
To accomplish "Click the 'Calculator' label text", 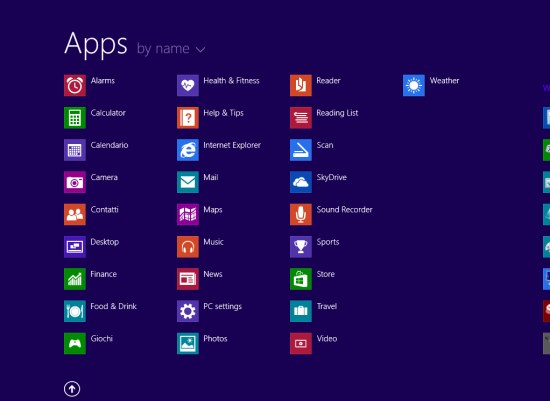I will click(108, 113).
